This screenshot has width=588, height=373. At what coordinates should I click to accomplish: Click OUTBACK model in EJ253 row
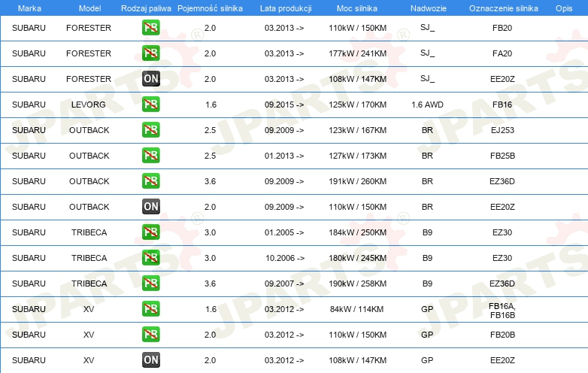click(x=89, y=130)
